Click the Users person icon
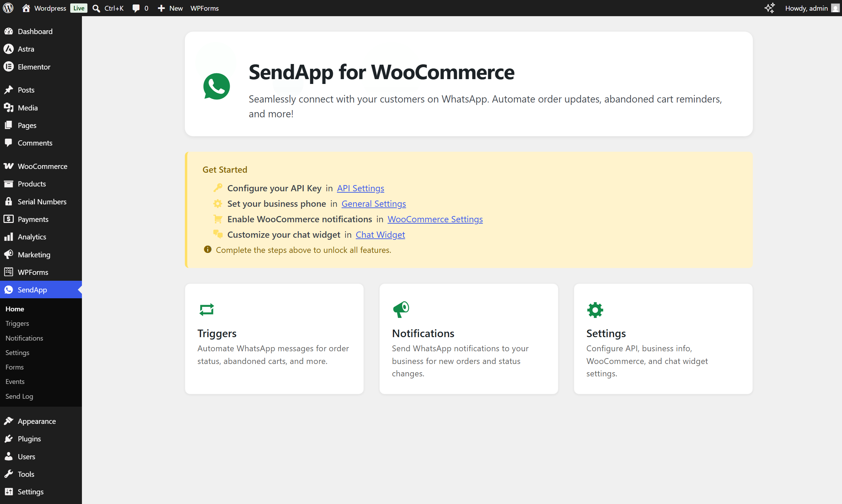Viewport: 842px width, 504px height. point(9,457)
